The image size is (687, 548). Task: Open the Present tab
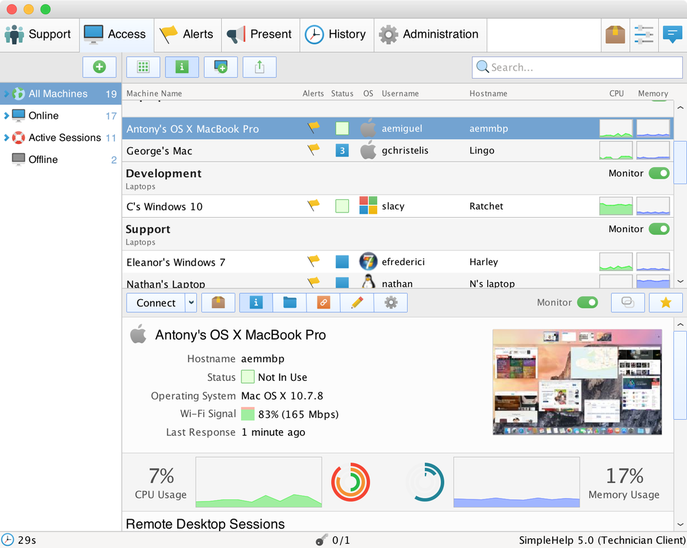click(260, 35)
